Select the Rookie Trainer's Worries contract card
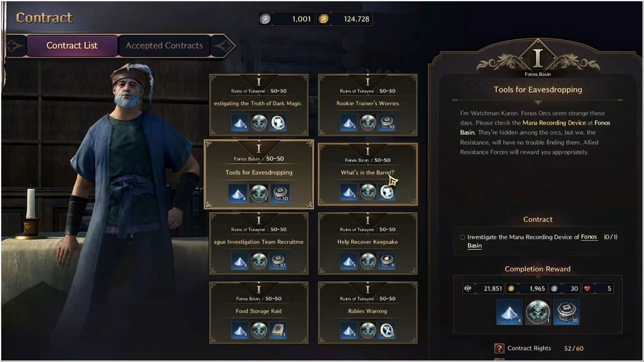This screenshot has width=644, height=362. click(x=368, y=105)
